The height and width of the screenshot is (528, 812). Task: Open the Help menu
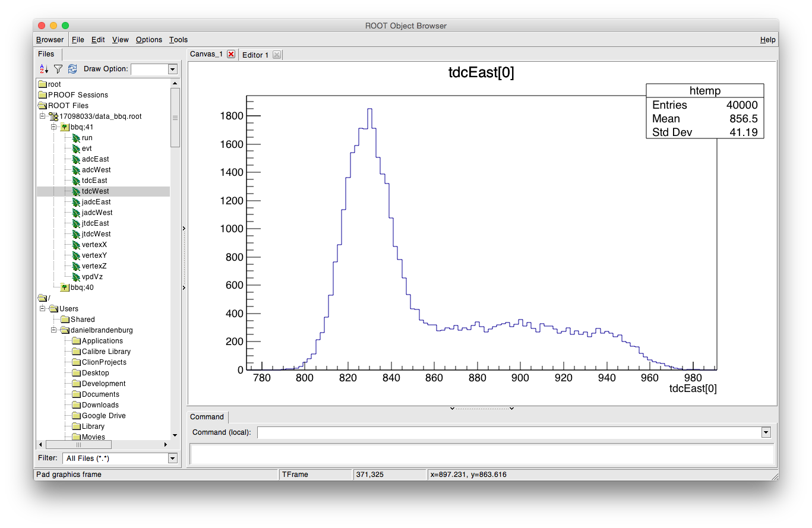(x=768, y=40)
